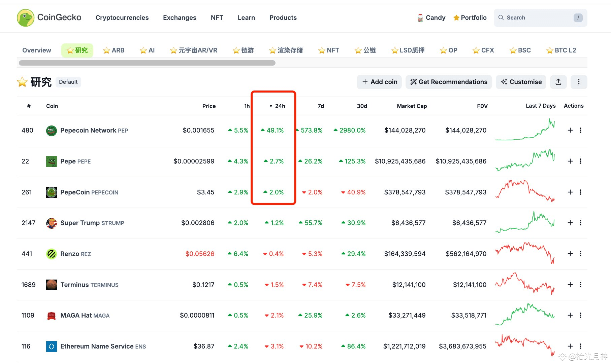The width and height of the screenshot is (611, 364).
Task: Click the Super Trump coin logo
Action: click(51, 223)
